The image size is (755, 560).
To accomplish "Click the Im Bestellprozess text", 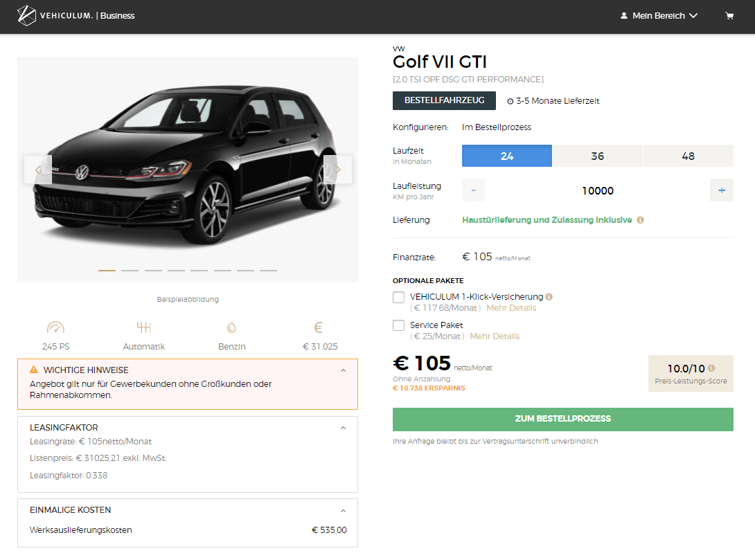I will click(497, 127).
